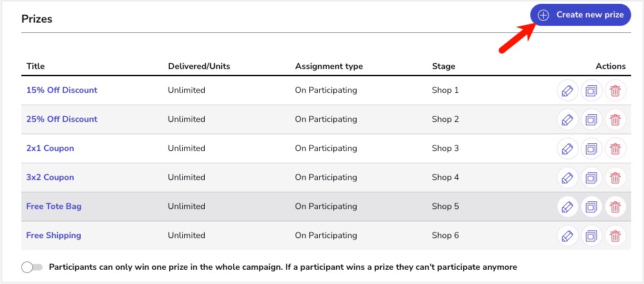Delete the Free Tote Bag prize
This screenshot has height=284, width=644.
tap(615, 207)
